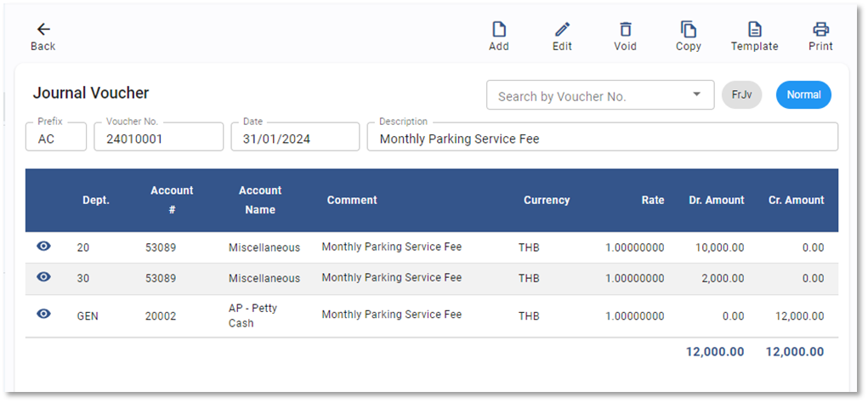
Task: Open the Template icon
Action: click(x=754, y=30)
